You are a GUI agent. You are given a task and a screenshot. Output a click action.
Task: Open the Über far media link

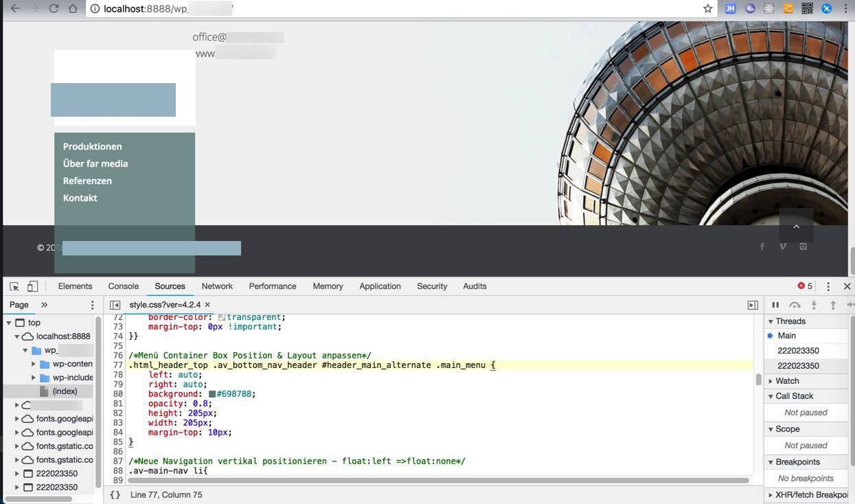click(x=95, y=163)
